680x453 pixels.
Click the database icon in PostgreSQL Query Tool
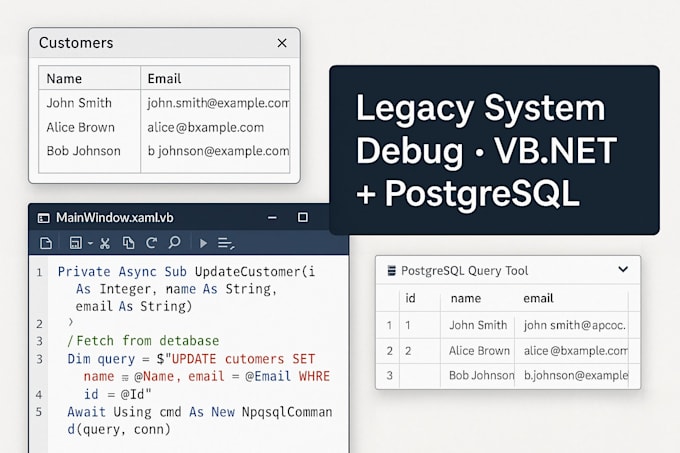[391, 270]
